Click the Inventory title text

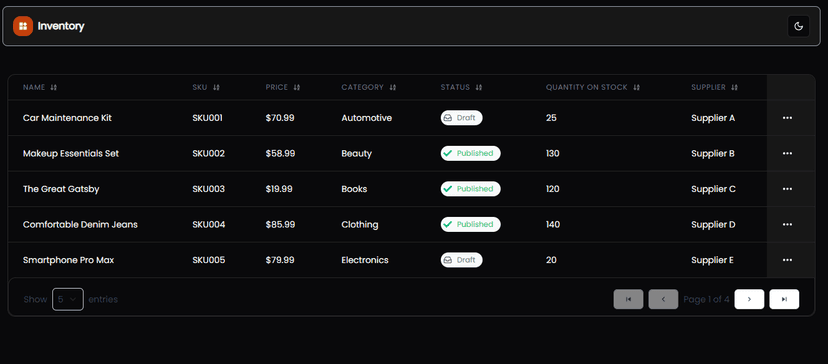coord(61,26)
